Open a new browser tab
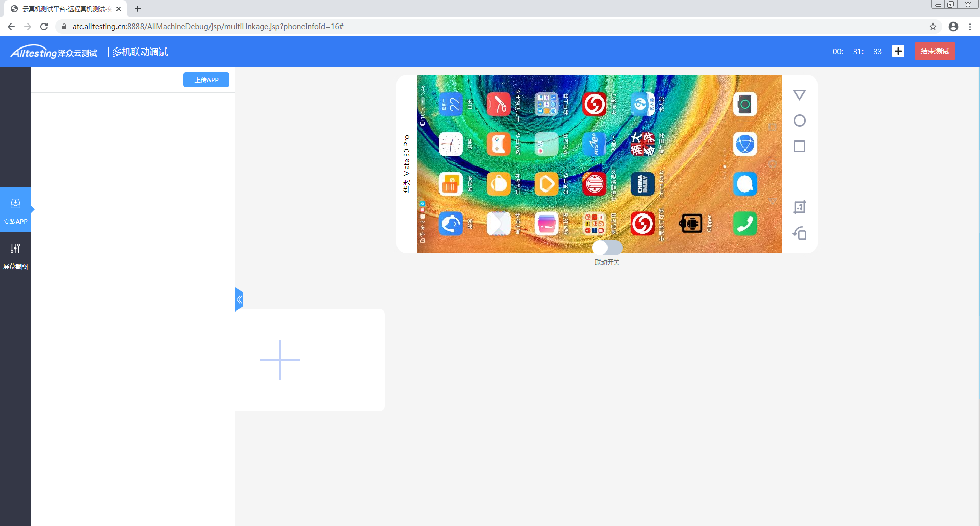The height and width of the screenshot is (526, 980). (138, 9)
